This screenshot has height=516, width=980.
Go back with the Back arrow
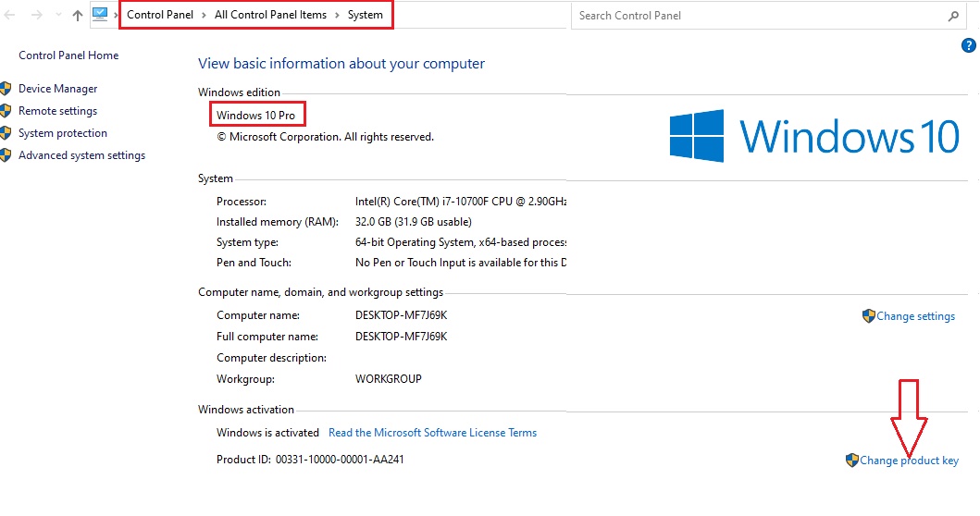(9, 15)
